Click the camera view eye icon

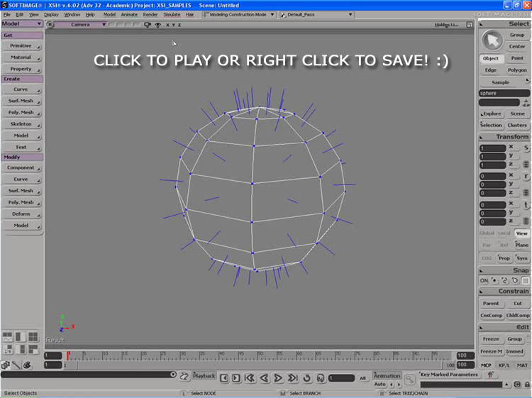(x=157, y=25)
